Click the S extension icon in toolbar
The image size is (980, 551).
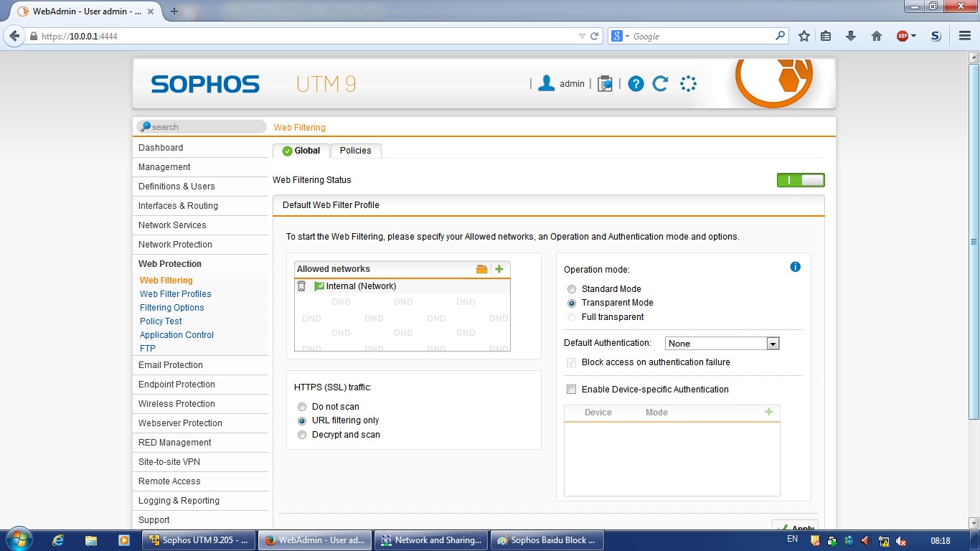(936, 36)
